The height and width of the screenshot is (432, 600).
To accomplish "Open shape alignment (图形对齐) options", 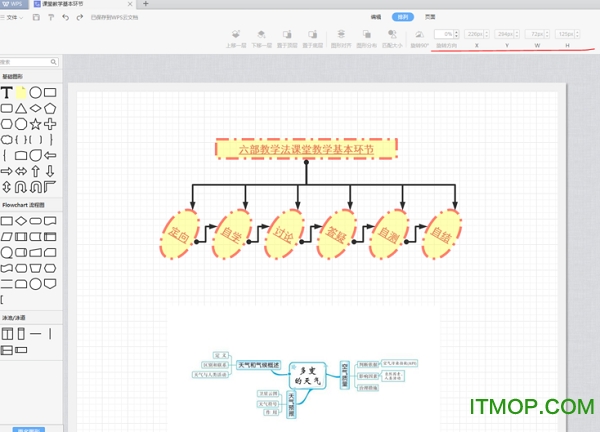I will (x=341, y=39).
